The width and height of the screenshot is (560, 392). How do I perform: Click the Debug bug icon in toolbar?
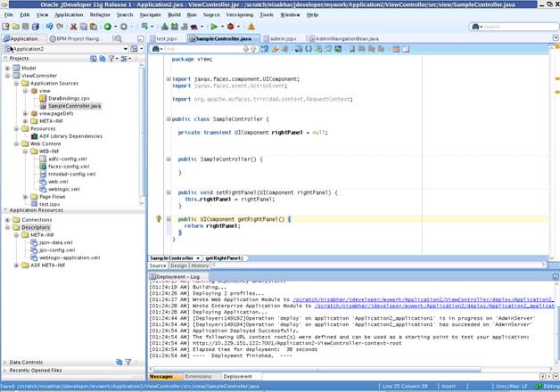(x=231, y=27)
